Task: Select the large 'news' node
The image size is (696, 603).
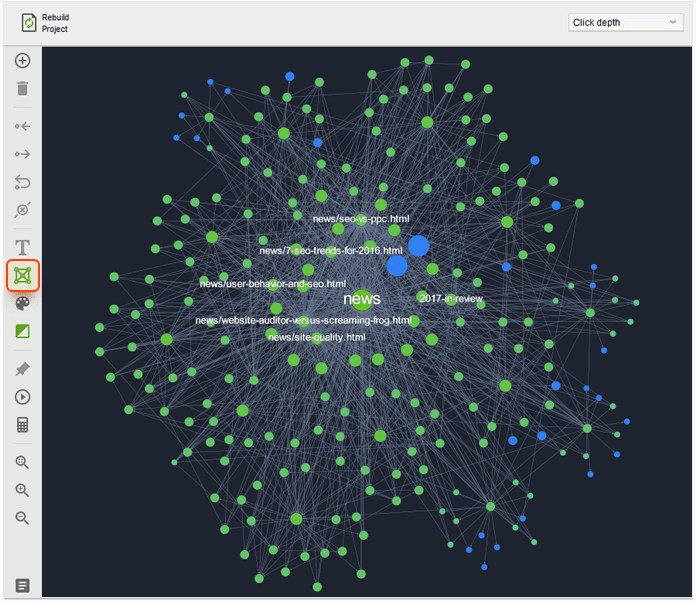Action: click(x=361, y=298)
